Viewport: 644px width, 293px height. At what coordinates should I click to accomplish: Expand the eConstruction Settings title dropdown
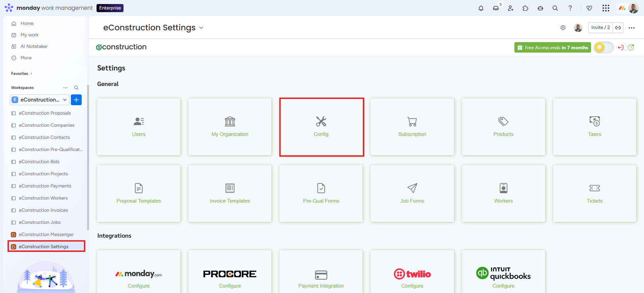coord(201,28)
